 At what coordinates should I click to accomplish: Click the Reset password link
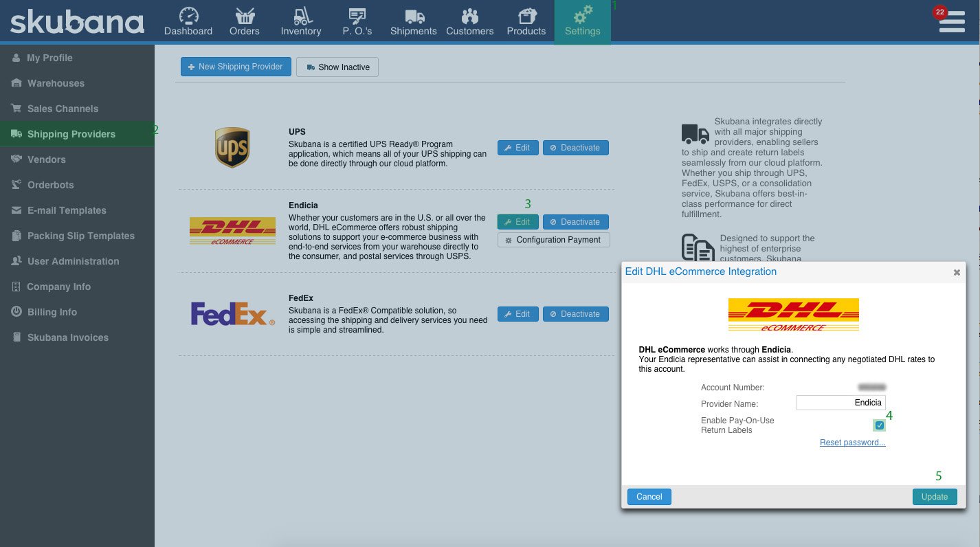852,443
